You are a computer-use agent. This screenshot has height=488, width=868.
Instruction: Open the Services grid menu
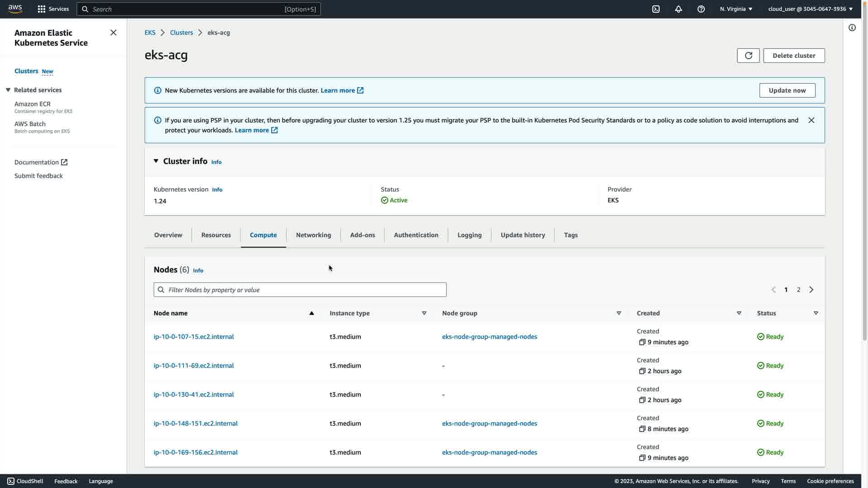[x=42, y=9]
